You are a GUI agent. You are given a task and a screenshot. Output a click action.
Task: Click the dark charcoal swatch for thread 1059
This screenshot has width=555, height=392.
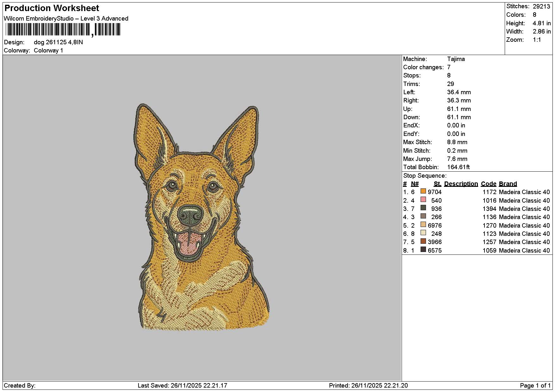423,249
